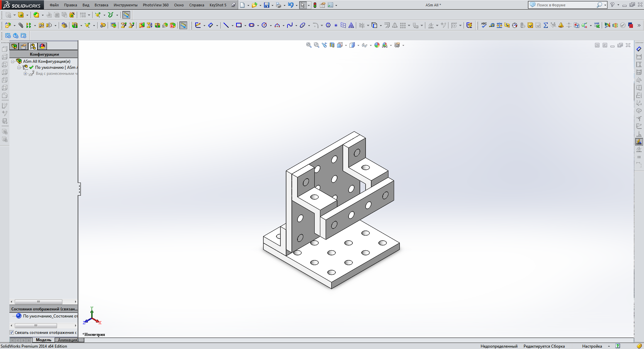Select the Ellipse sketch tool

click(303, 25)
